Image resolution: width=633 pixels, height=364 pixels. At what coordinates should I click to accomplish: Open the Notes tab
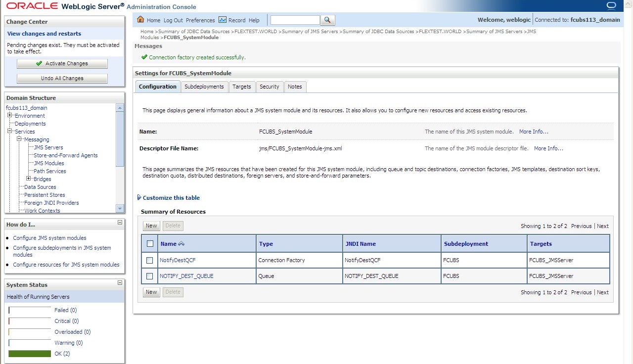pyautogui.click(x=295, y=87)
